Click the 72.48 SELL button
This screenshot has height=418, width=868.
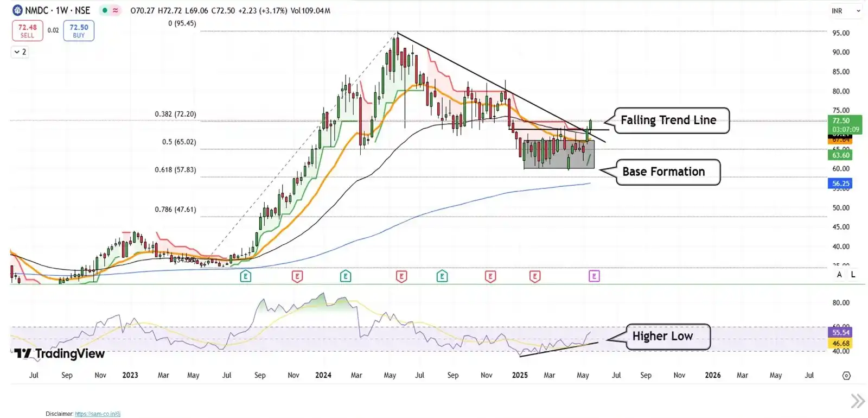coord(27,31)
